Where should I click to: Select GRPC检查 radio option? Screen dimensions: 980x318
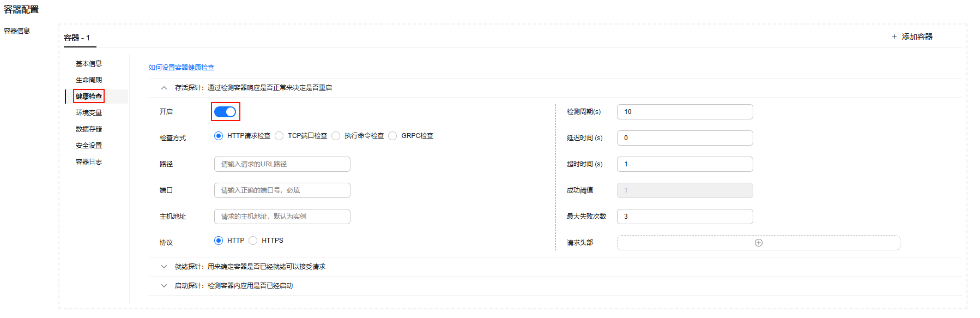(x=392, y=136)
